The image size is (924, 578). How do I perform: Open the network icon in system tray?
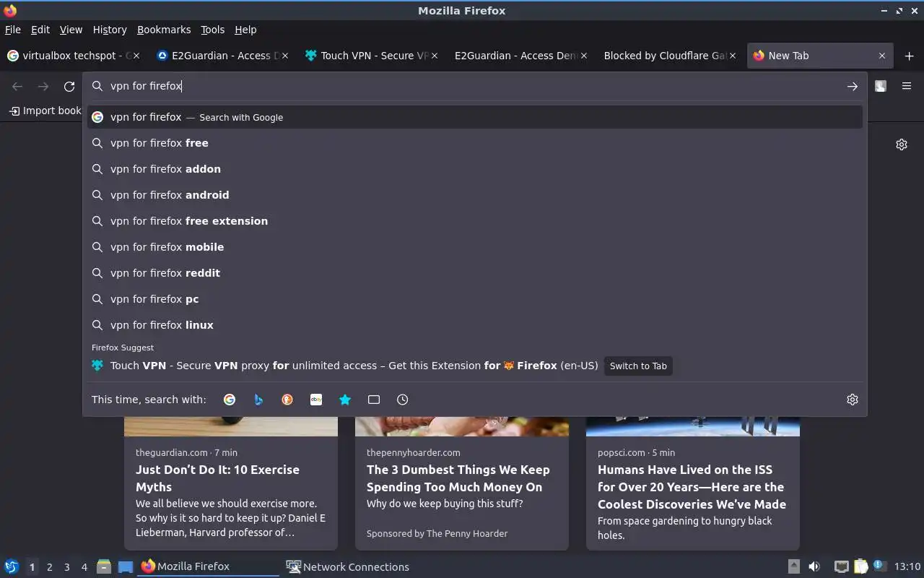click(x=841, y=566)
